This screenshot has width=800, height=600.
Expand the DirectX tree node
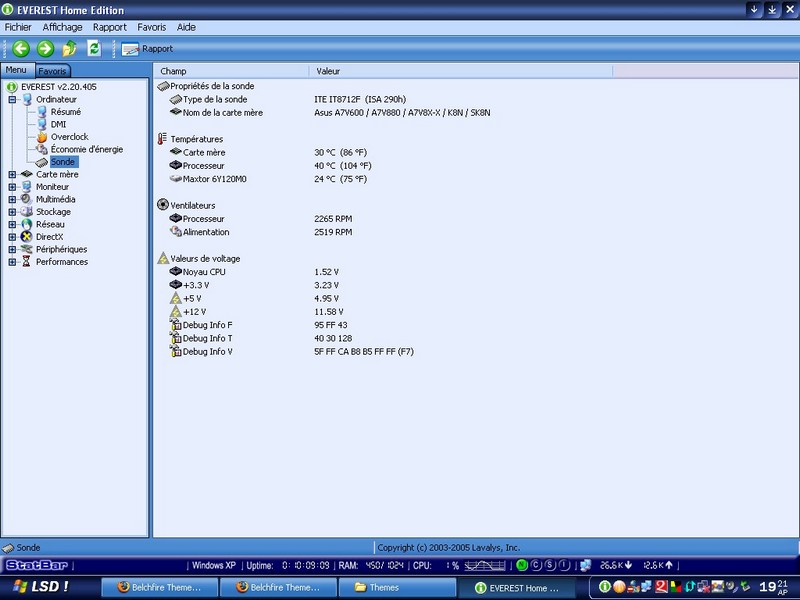(12, 237)
